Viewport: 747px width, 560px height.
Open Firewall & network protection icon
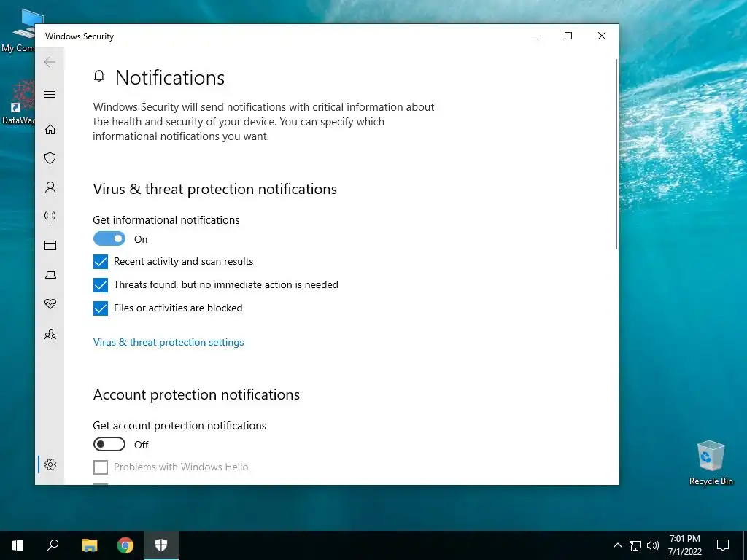click(50, 217)
